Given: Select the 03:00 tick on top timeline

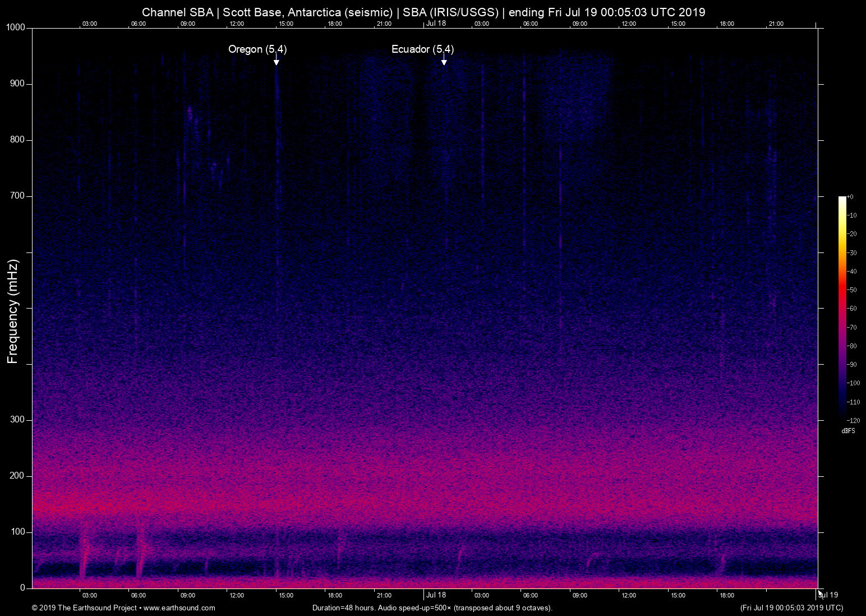Looking at the screenshot, I should (90, 24).
